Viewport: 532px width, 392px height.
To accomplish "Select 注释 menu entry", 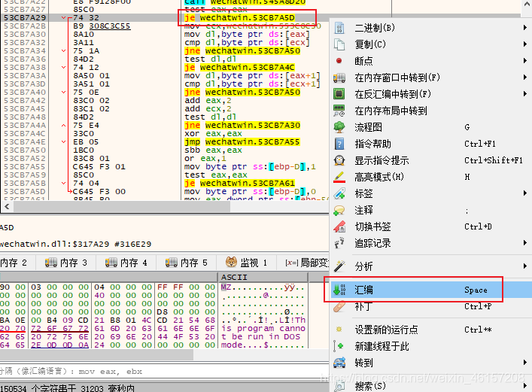I will [x=431, y=210].
